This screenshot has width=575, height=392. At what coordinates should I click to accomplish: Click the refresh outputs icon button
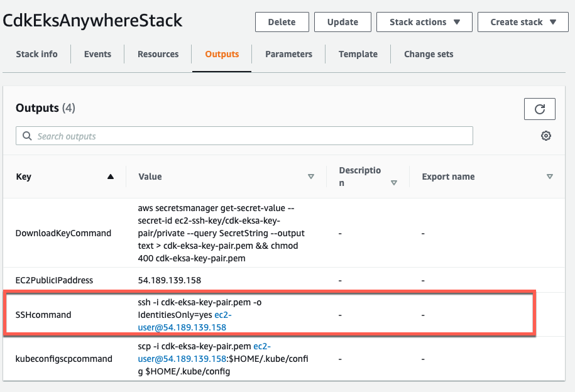pyautogui.click(x=539, y=109)
